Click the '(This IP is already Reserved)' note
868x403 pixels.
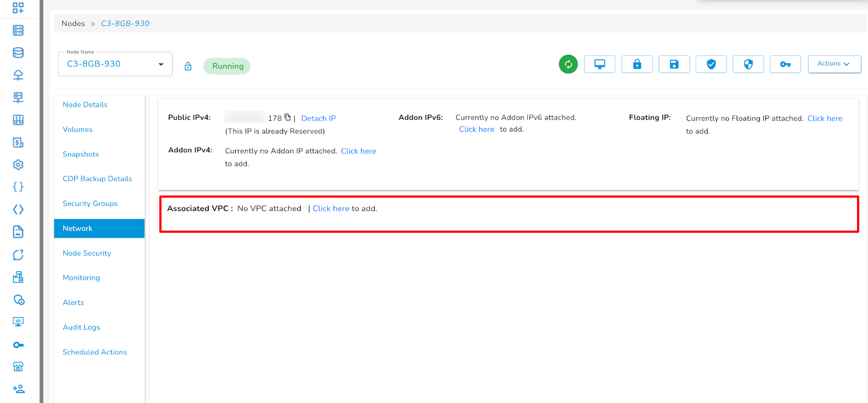tap(275, 131)
